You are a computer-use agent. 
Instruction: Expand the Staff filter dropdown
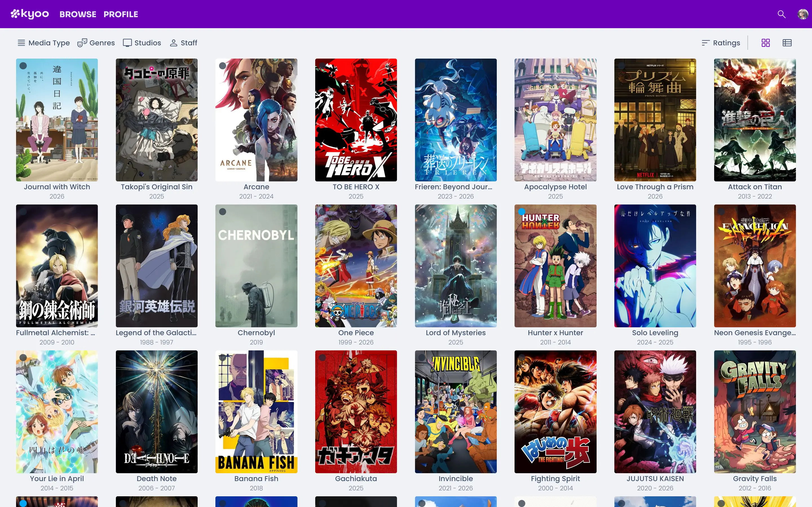[184, 43]
